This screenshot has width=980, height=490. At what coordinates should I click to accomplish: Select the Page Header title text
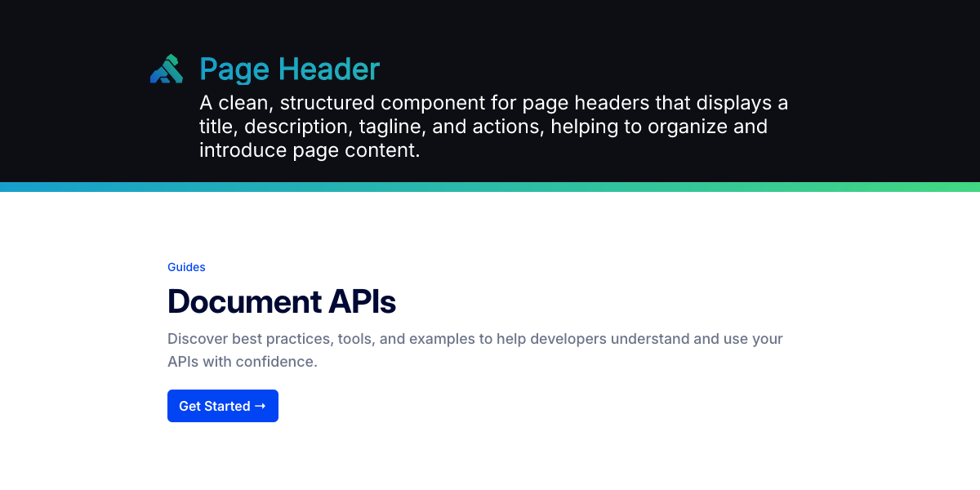pos(290,69)
